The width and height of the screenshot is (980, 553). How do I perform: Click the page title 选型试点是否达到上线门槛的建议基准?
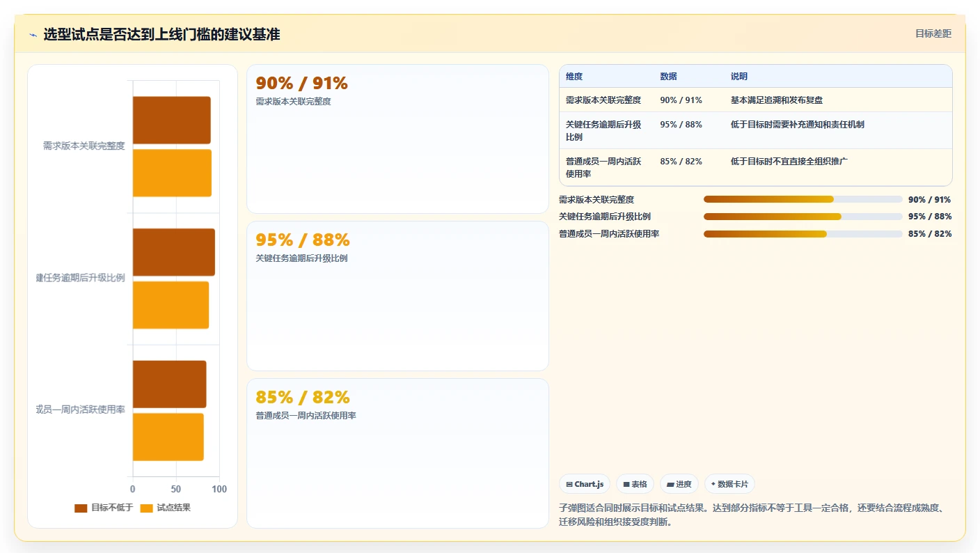click(x=161, y=35)
